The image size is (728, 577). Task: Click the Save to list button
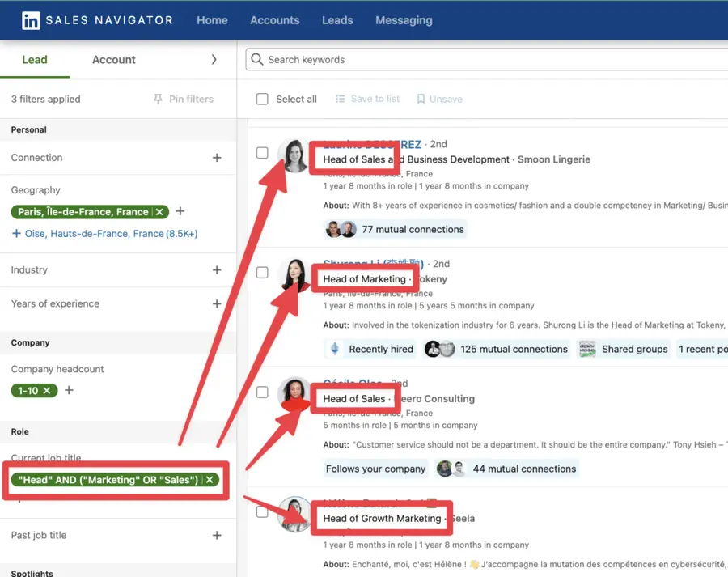click(368, 98)
